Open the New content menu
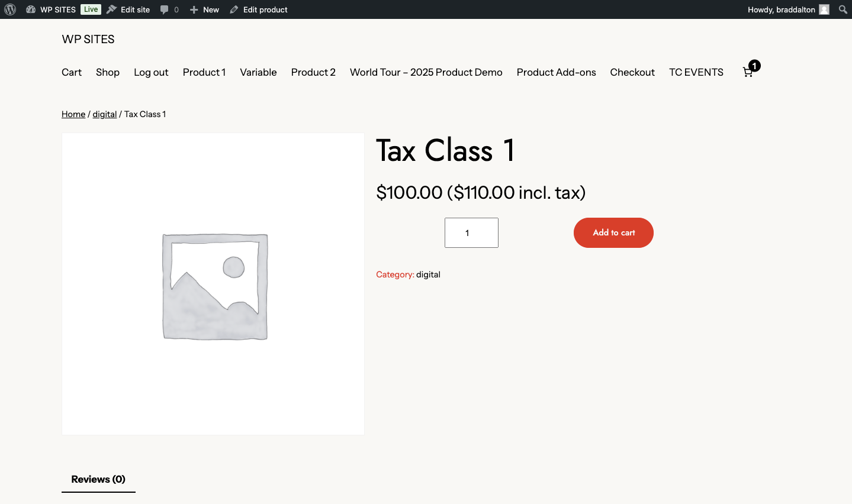This screenshot has width=852, height=504. pos(204,9)
